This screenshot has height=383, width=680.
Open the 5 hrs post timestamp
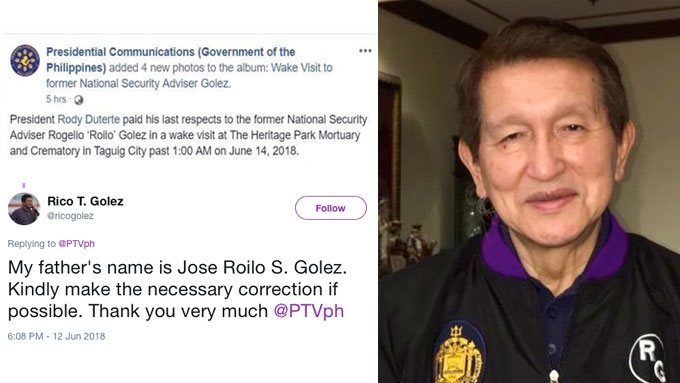(56, 99)
